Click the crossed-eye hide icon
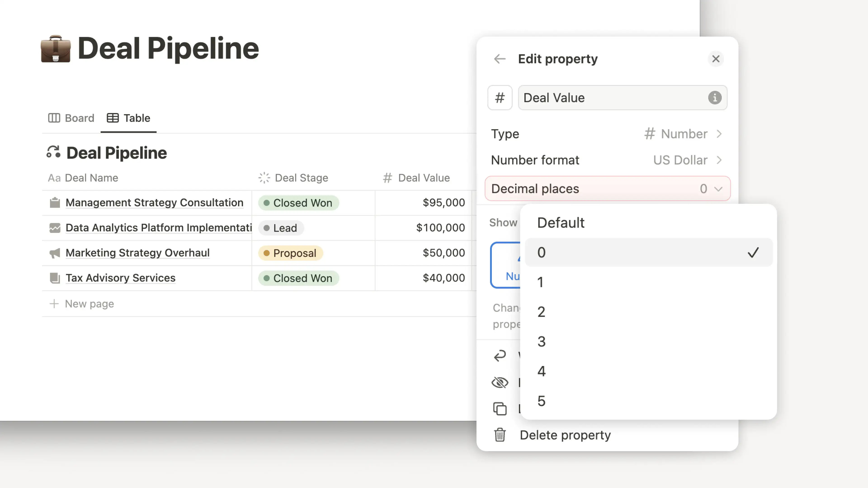 500,382
